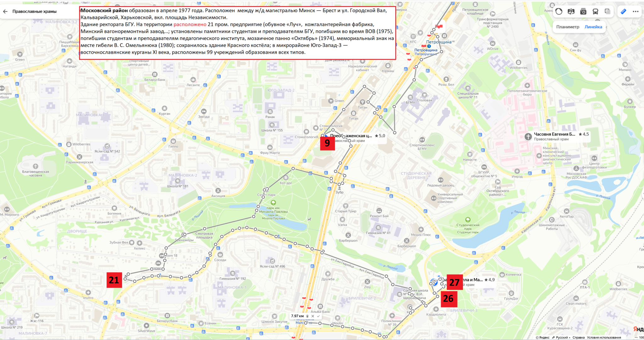Toggle the traffic layer circle icon

coord(559,11)
